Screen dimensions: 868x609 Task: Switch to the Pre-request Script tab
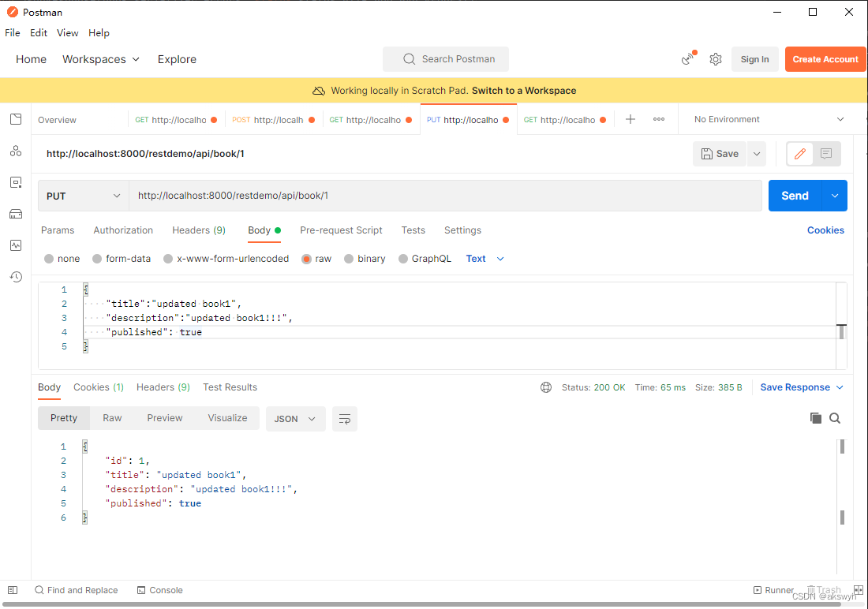[341, 230]
